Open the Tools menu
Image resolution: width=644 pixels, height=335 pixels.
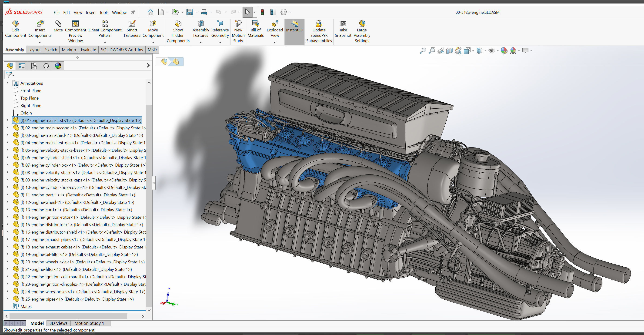click(104, 13)
